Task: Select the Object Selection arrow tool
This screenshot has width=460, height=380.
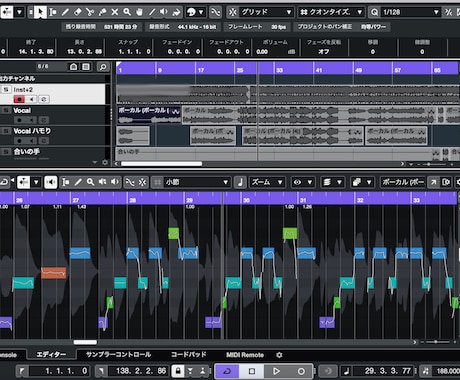Action: tap(40, 12)
